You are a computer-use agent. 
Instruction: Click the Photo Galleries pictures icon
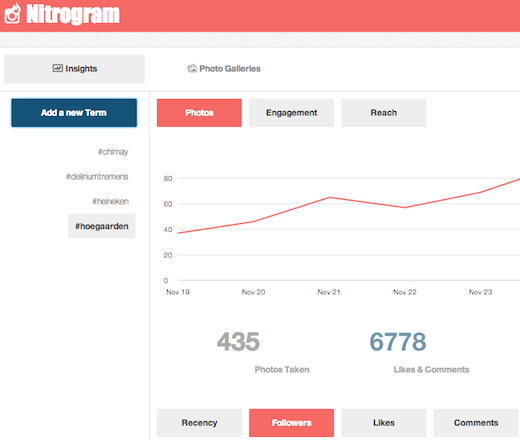tap(192, 69)
